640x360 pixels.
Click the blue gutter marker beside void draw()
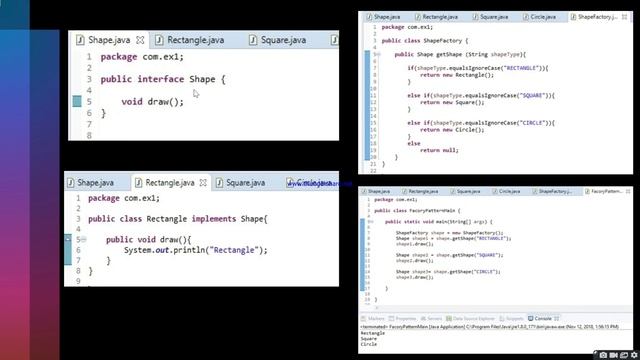[77, 101]
